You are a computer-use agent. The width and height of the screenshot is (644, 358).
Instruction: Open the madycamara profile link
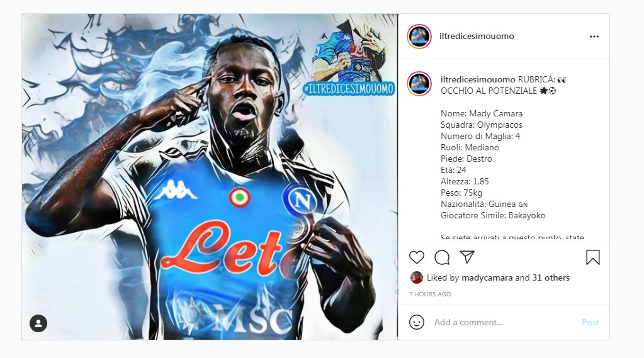(487, 278)
